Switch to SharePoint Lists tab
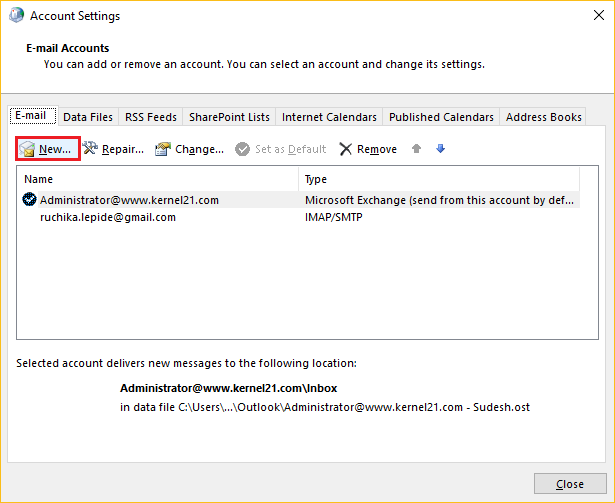Screen dimensions: 615x503 coord(229,117)
